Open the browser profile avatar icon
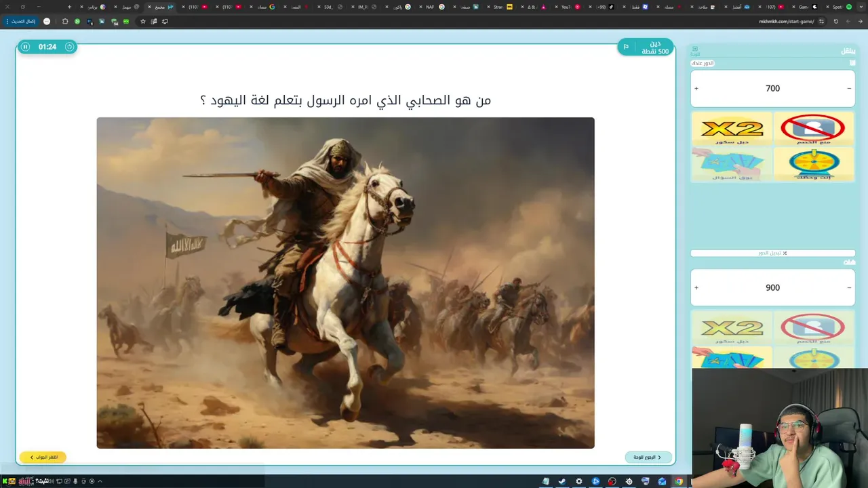 (47, 21)
